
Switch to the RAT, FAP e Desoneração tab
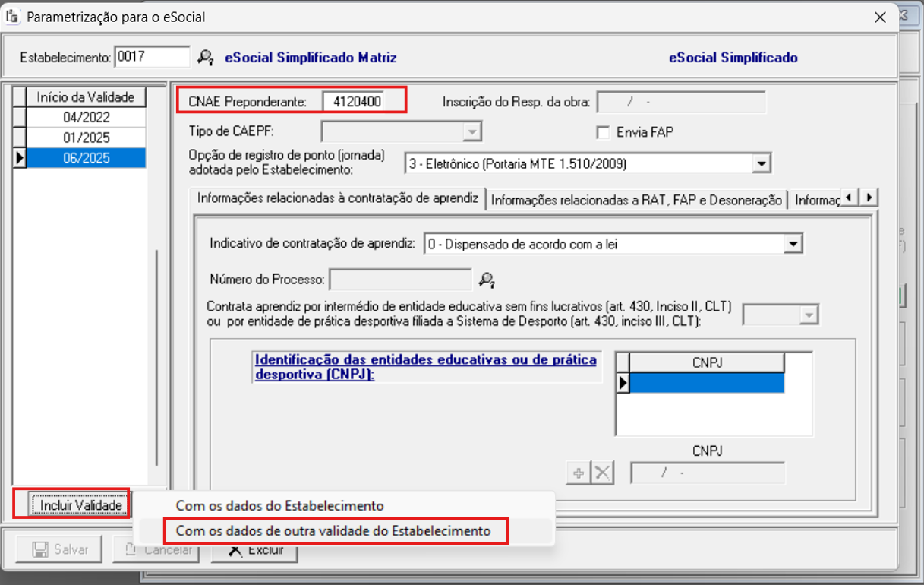point(636,200)
